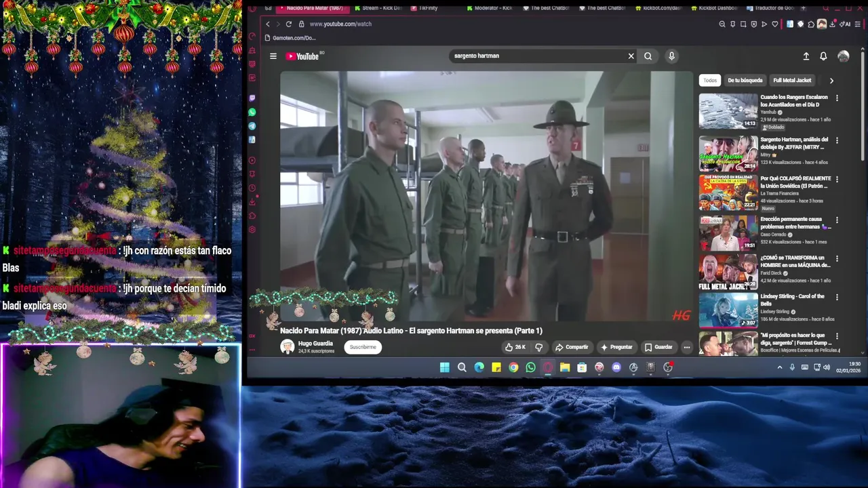Select the 'Todos' filter chip

pos(710,80)
